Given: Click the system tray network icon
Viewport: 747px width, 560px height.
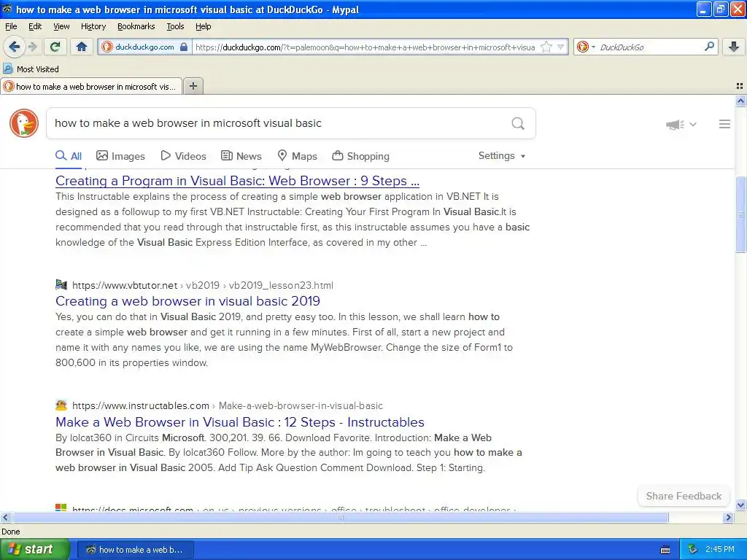Looking at the screenshot, I should (x=693, y=549).
